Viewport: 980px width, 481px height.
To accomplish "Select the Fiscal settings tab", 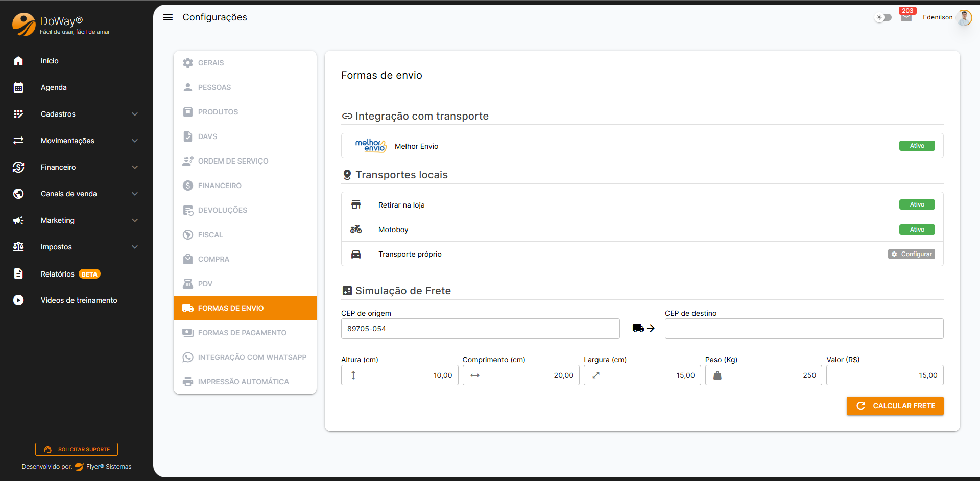I will pos(210,235).
